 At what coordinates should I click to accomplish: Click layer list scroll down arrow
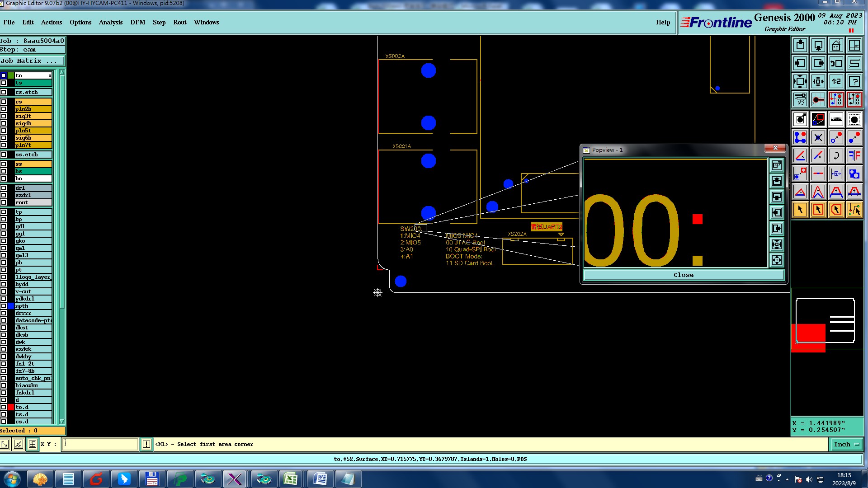[x=62, y=421]
